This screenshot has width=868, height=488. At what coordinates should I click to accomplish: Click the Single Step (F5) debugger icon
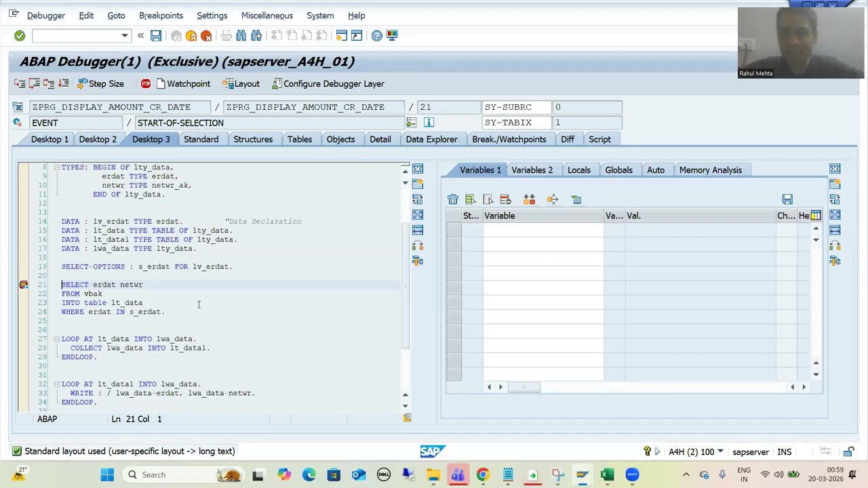point(20,83)
